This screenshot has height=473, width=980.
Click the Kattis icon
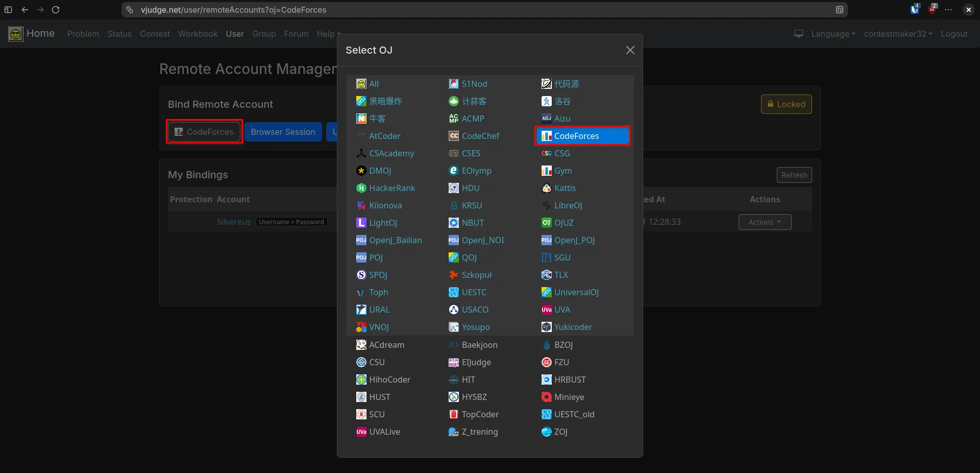[x=547, y=188]
